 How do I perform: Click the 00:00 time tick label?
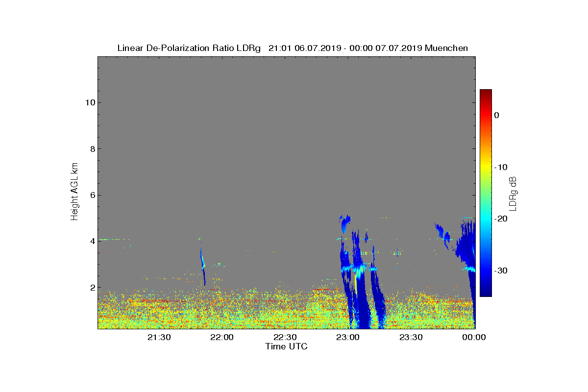coord(474,337)
